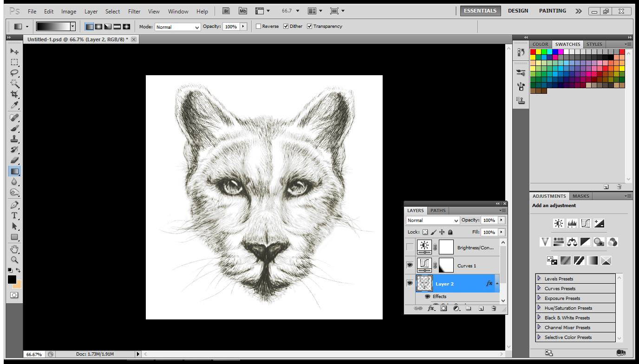This screenshot has height=364, width=639.
Task: Open the gradient picker dropdown arrow
Action: coord(72,27)
